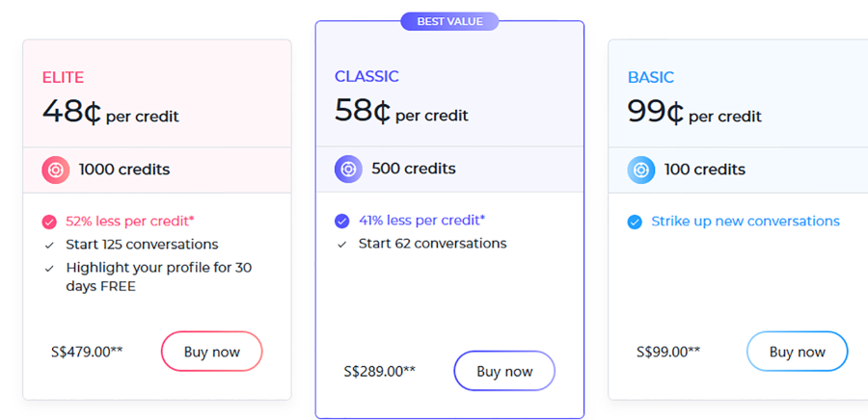Click the pink checkmark beside 52% less
The width and height of the screenshot is (868, 420).
(x=49, y=223)
